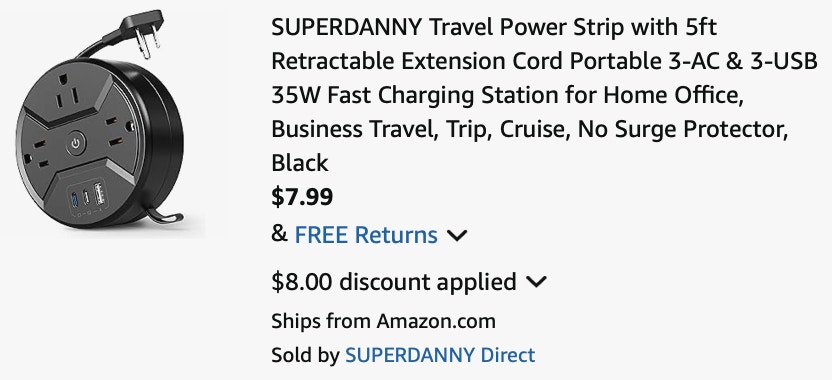This screenshot has height=380, width=832.
Task: Visit the SUPERDANNY Direct seller page
Action: [440, 355]
